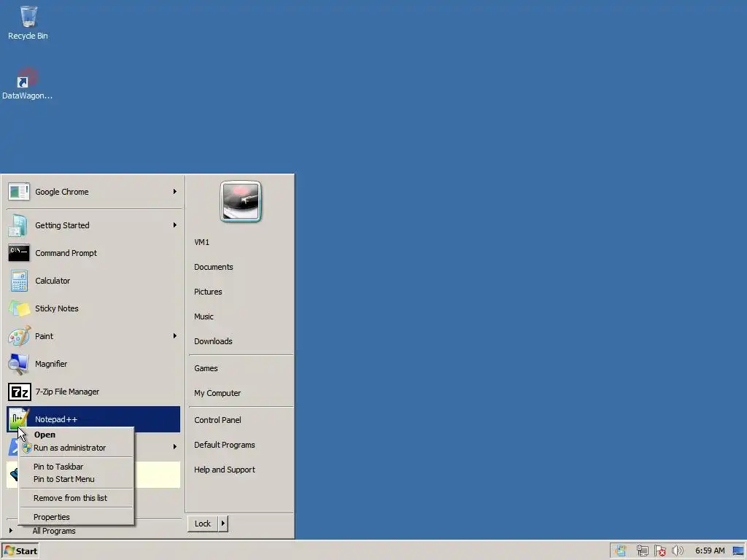This screenshot has height=560, width=747.
Task: Click the Lock button
Action: 203,524
